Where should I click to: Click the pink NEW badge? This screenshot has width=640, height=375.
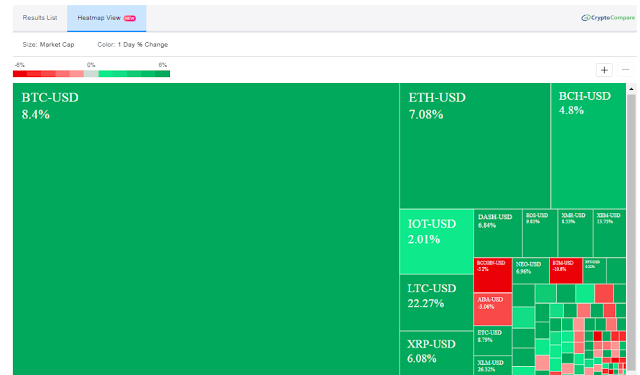pos(130,18)
